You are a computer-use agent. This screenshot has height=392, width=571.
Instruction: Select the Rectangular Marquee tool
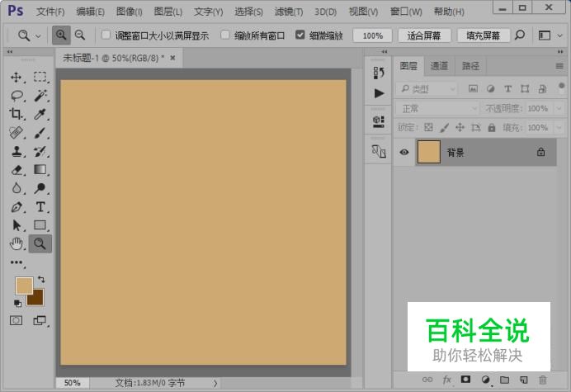pyautogui.click(x=40, y=78)
